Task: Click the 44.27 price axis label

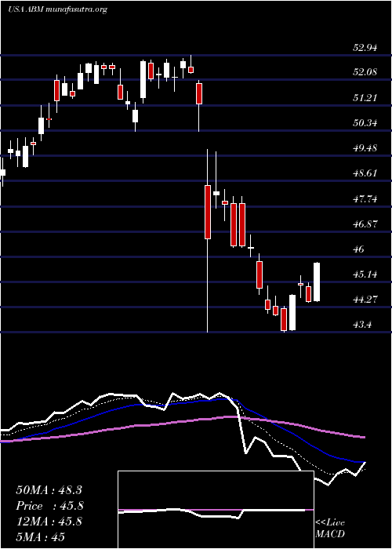Action: pyautogui.click(x=365, y=300)
